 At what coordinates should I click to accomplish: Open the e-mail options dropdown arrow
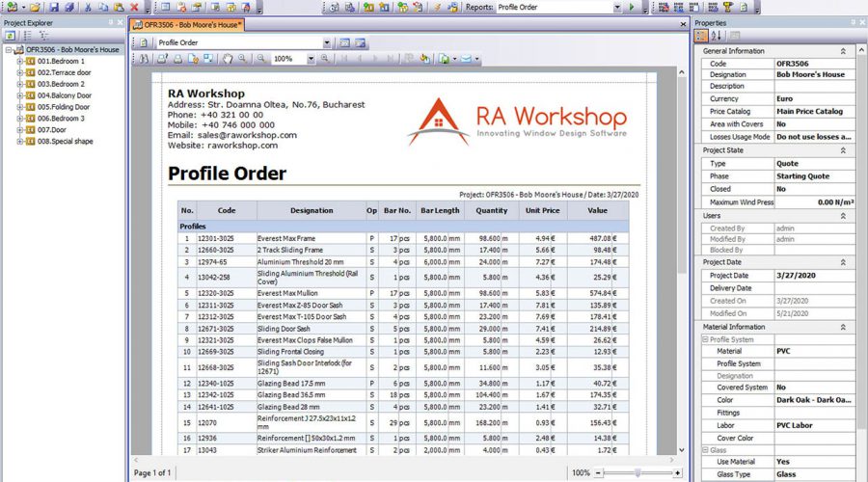(476, 58)
